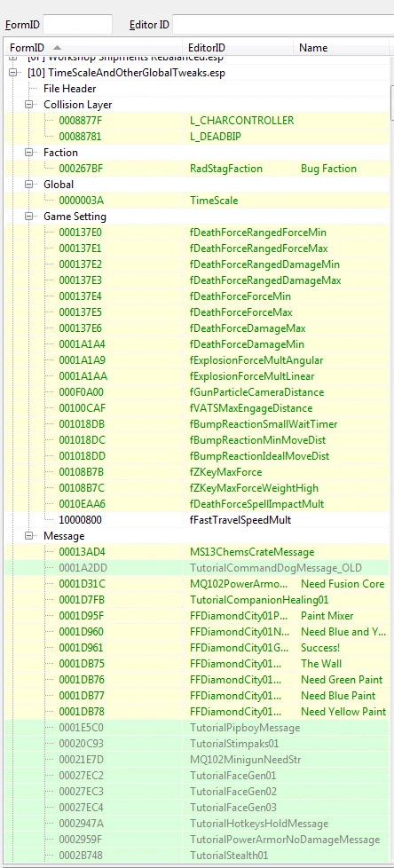Collapse the Message group
Screen dimensions: 394x868
click(28, 536)
